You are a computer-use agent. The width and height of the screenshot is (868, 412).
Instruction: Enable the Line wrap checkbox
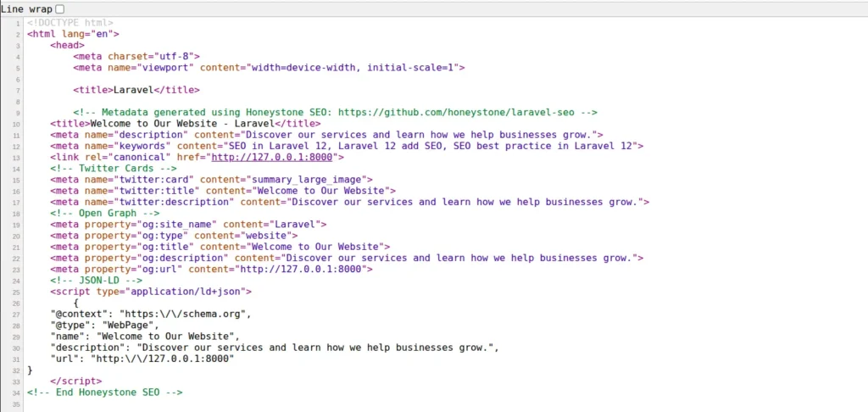tap(60, 8)
